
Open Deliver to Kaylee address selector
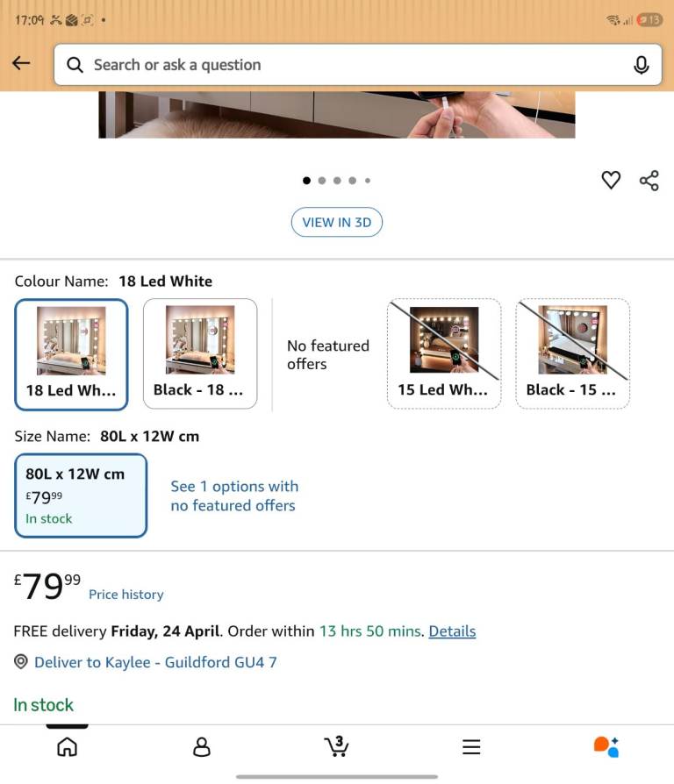[x=154, y=662]
